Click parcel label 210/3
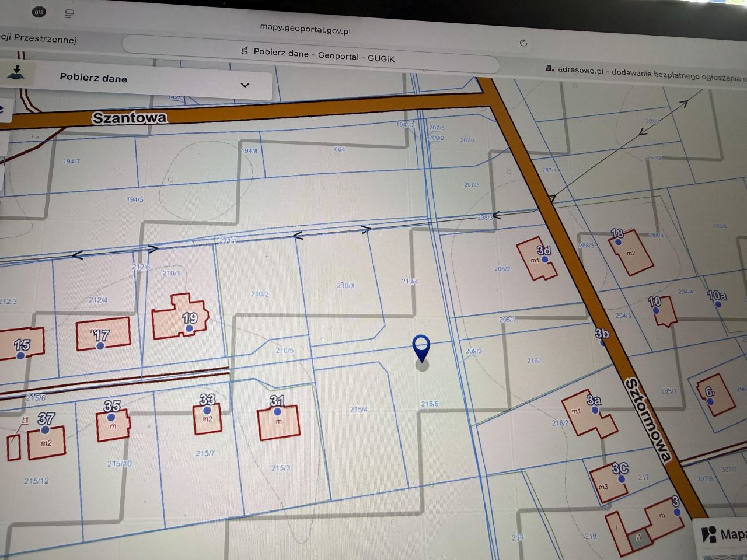The image size is (747, 560). (345, 286)
